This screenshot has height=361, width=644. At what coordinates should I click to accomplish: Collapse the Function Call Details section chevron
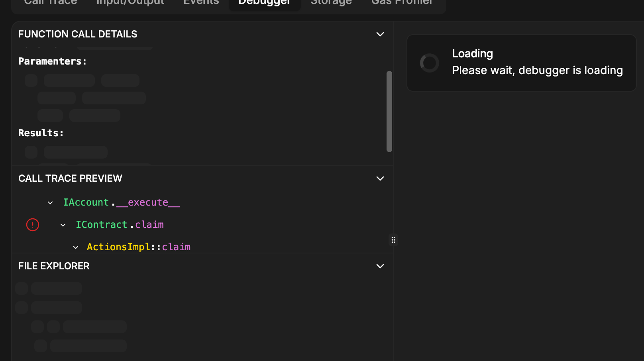(380, 34)
